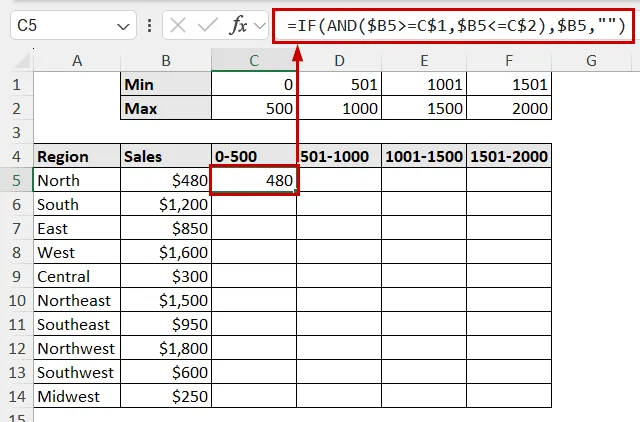
Task: Click the Central region cell
Action: 77,276
